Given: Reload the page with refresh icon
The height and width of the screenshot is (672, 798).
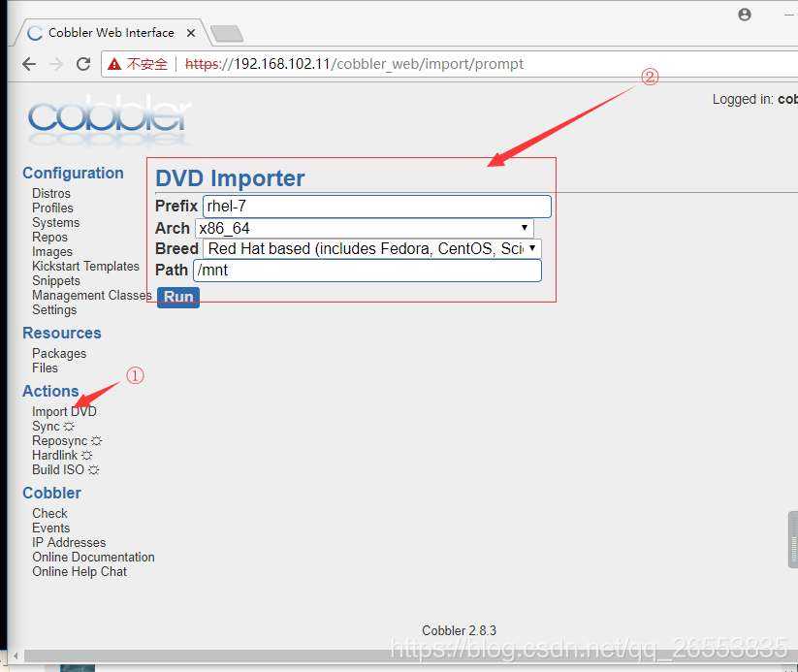Looking at the screenshot, I should pyautogui.click(x=83, y=64).
